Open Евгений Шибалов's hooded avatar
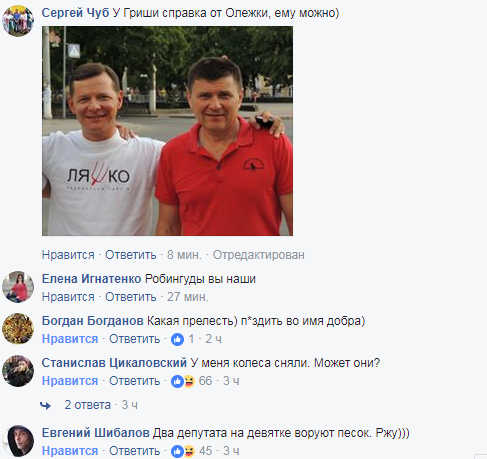Screen dimensions: 487x459 pyautogui.click(x=18, y=441)
